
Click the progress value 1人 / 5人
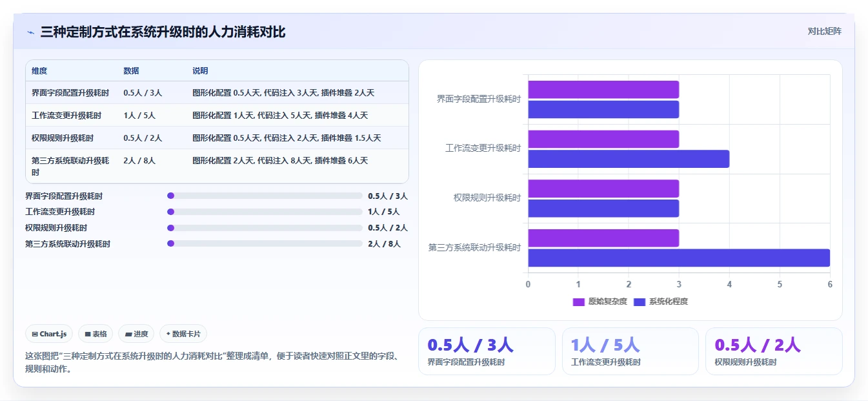[384, 212]
